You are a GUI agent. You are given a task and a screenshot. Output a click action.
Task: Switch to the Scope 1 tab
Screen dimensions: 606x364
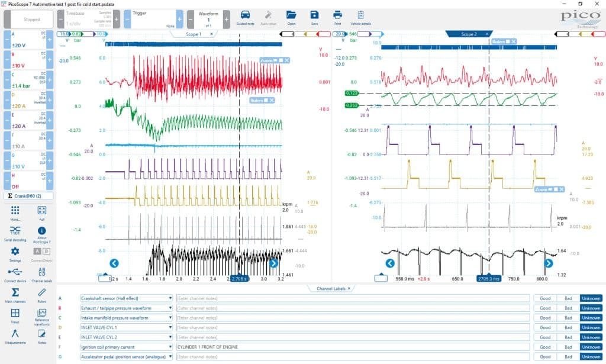(194, 34)
